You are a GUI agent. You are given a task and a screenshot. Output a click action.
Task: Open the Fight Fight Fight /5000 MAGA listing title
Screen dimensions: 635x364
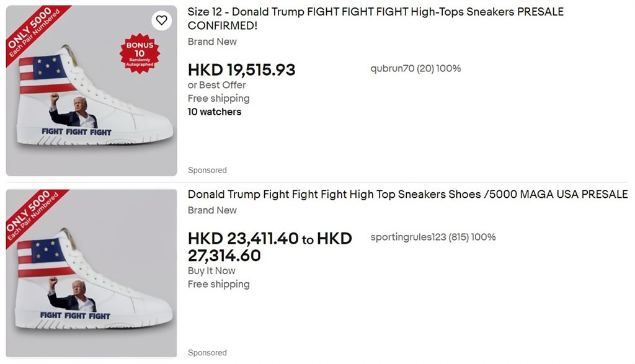407,194
